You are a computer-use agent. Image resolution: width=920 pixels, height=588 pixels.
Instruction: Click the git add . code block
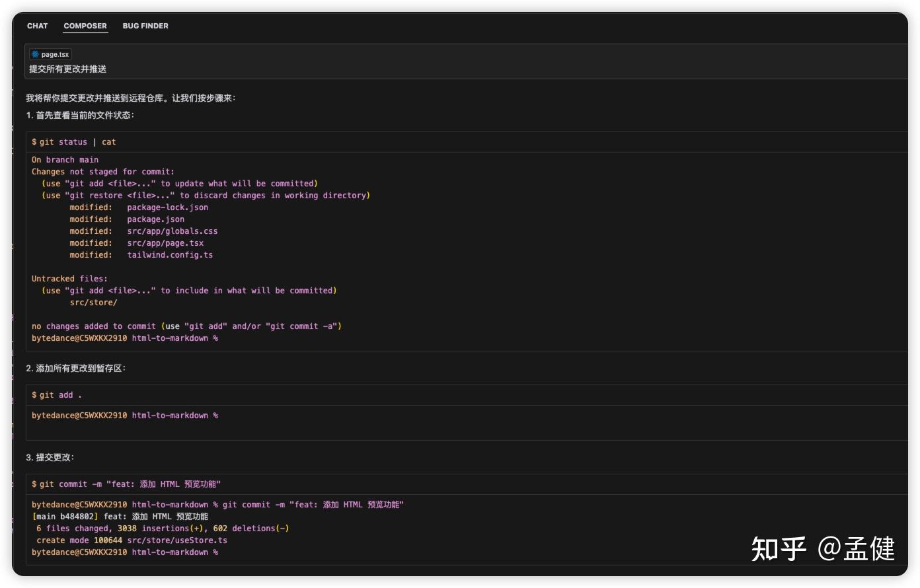click(55, 394)
